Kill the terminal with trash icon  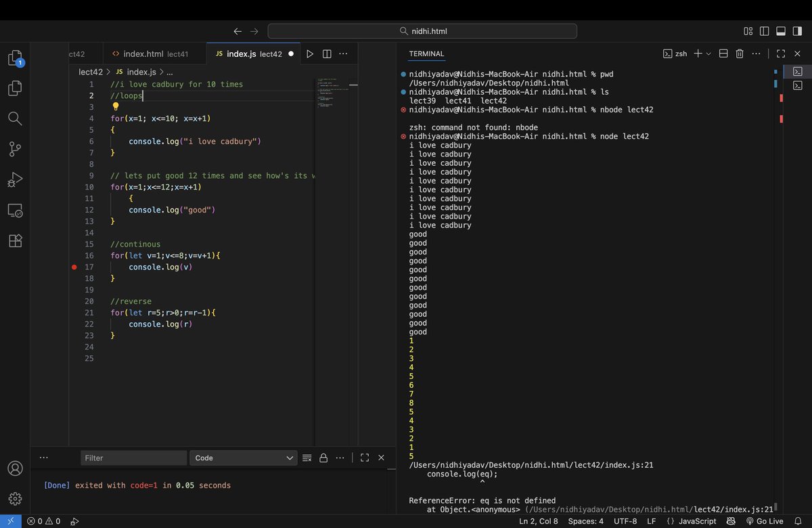coord(740,53)
